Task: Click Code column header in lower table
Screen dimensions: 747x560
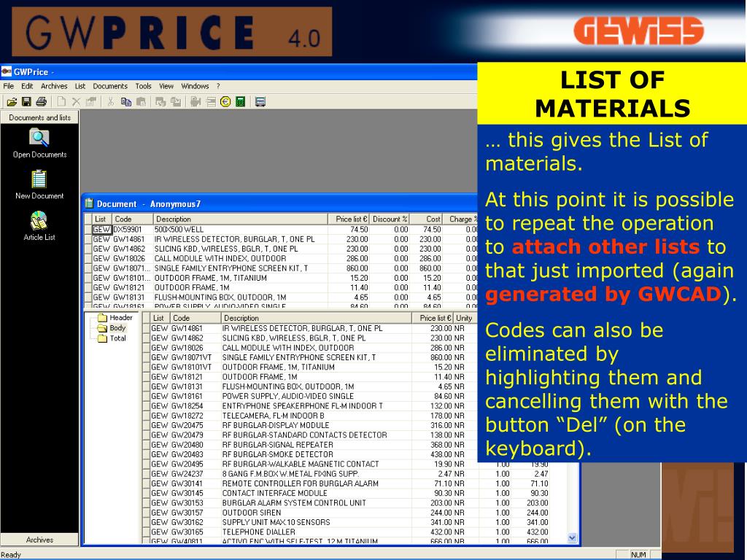Action: coord(196,318)
